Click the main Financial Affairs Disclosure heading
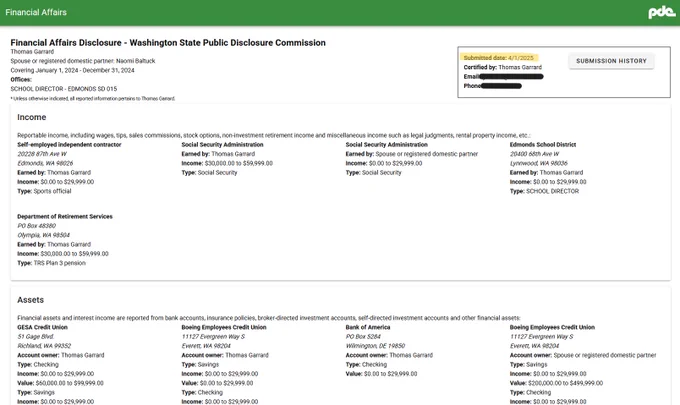Image resolution: width=680 pixels, height=405 pixels. point(168,42)
